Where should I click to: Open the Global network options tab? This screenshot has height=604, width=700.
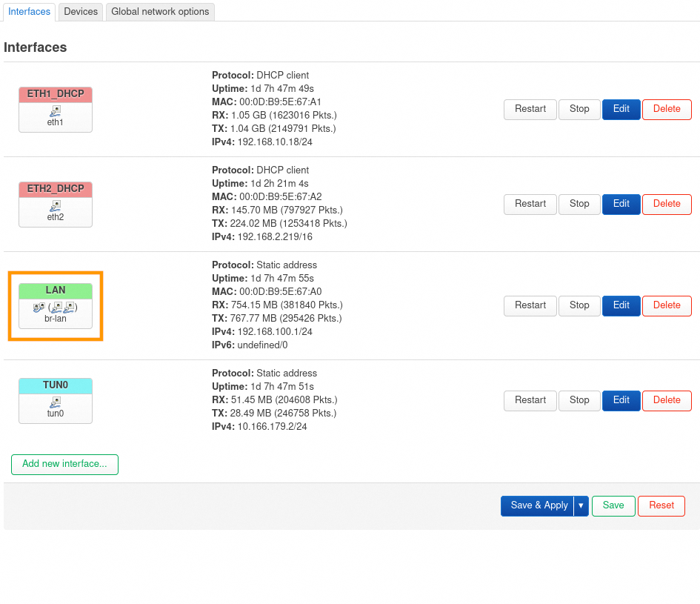[x=160, y=12]
